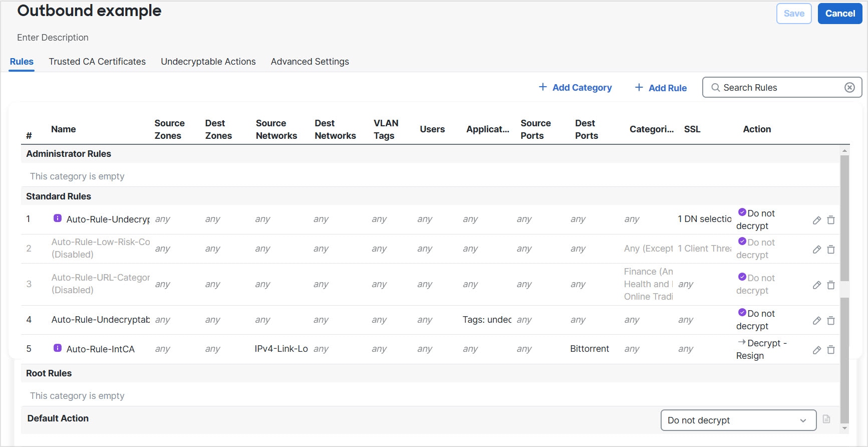Clear the Search Rules field

coord(849,88)
